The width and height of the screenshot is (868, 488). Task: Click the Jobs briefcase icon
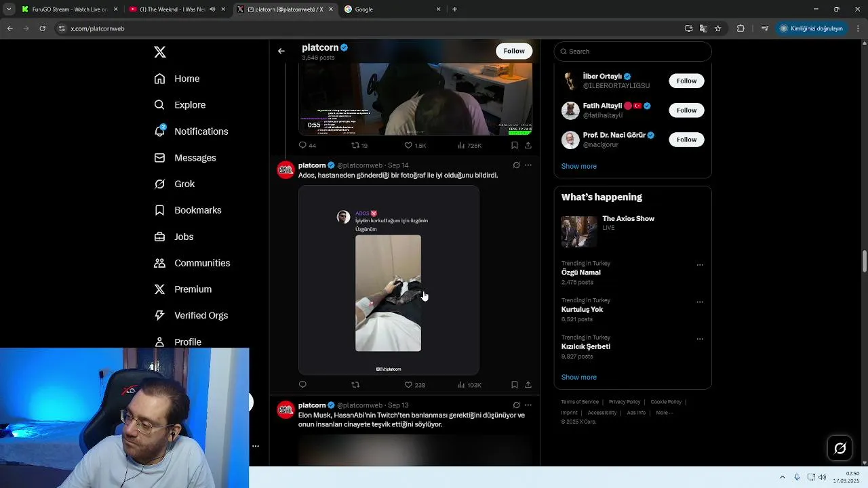[x=159, y=237]
